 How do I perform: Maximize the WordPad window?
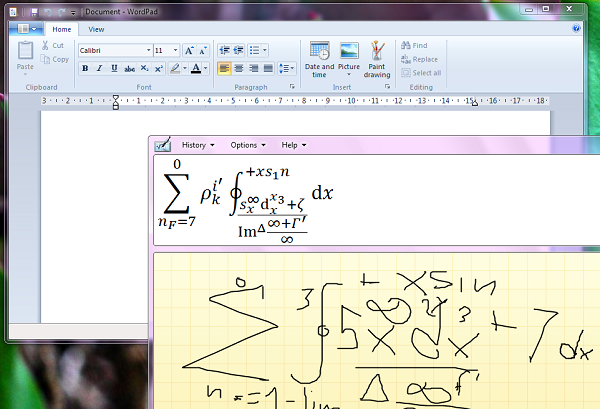point(546,9)
